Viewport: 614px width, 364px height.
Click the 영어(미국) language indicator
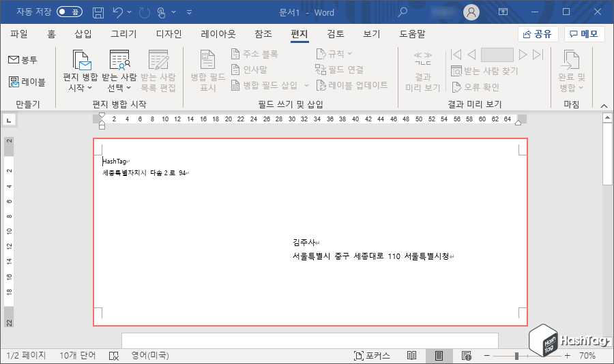point(150,355)
